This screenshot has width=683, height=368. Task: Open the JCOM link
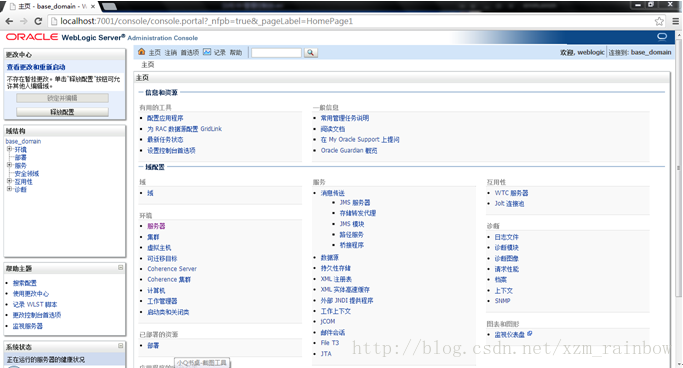click(328, 321)
